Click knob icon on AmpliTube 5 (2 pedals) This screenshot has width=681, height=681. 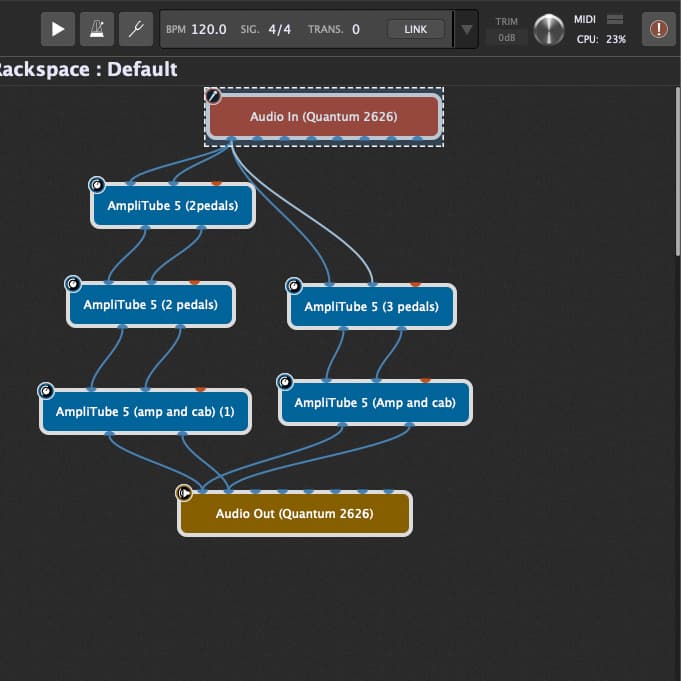[x=73, y=284]
